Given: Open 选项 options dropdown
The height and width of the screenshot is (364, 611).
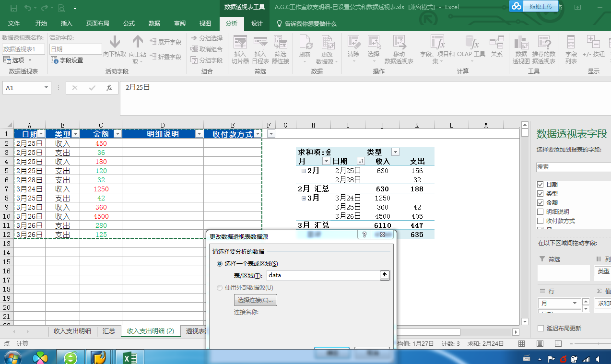Looking at the screenshot, I should click(18, 60).
